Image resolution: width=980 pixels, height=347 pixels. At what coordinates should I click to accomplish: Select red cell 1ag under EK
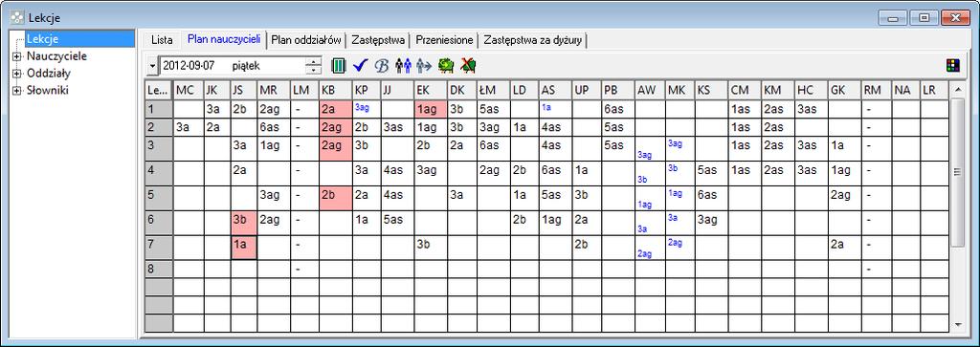[431, 109]
